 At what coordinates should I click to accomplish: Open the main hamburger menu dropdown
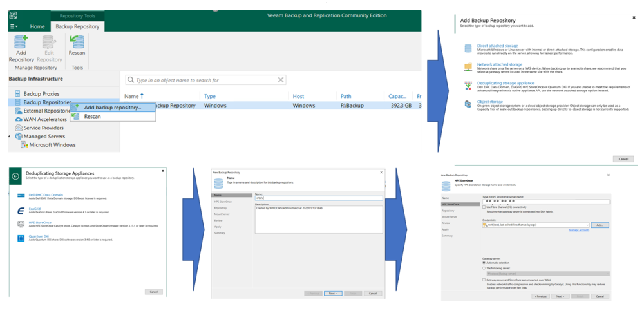(x=14, y=26)
